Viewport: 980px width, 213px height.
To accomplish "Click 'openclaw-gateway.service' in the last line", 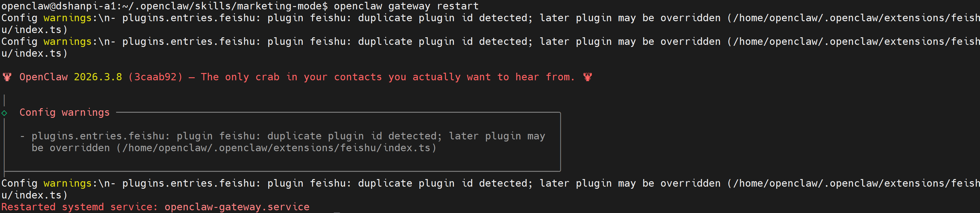I will (x=237, y=207).
